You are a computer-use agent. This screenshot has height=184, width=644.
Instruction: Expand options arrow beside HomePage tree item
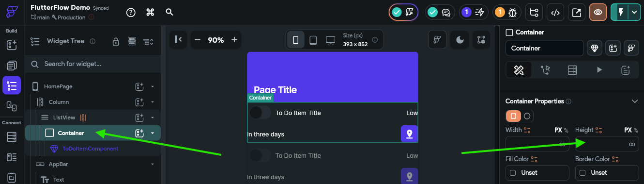pyautogui.click(x=153, y=86)
